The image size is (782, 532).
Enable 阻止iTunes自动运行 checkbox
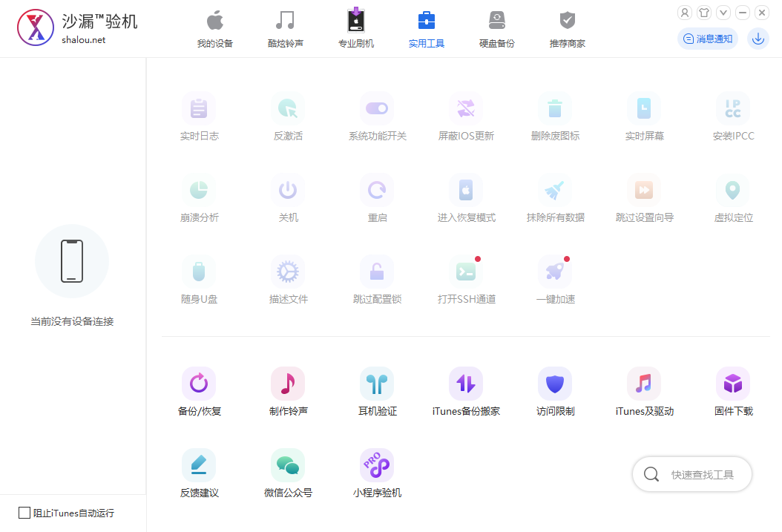(24, 513)
